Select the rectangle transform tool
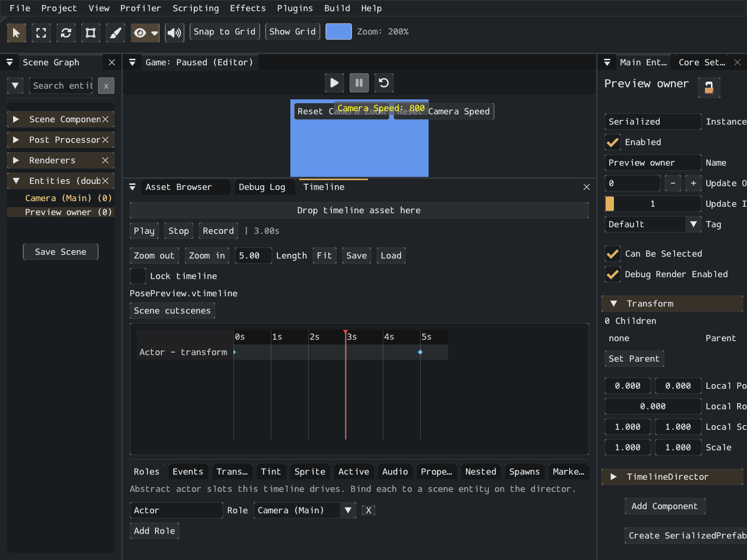This screenshot has width=747, height=560. click(x=91, y=32)
